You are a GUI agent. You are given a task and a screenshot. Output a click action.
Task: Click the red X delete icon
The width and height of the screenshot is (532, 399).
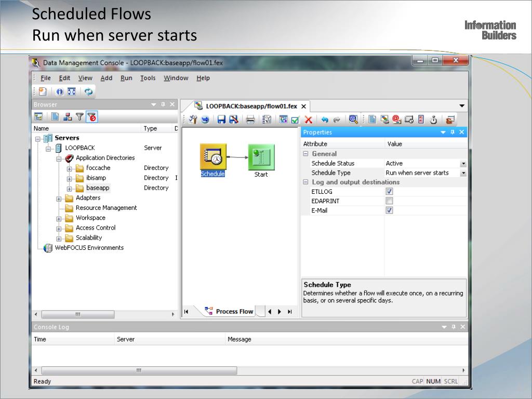(x=308, y=119)
